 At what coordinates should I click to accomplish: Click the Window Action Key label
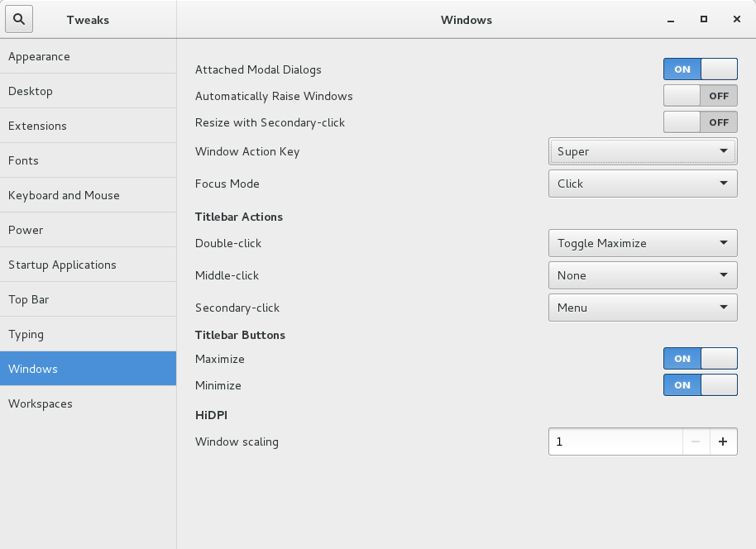(247, 152)
